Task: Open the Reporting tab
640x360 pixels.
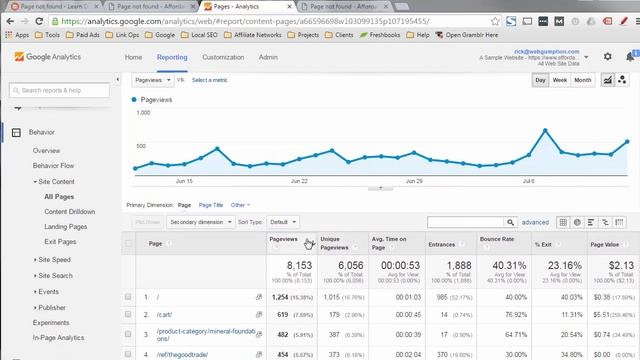Action: 172,57
